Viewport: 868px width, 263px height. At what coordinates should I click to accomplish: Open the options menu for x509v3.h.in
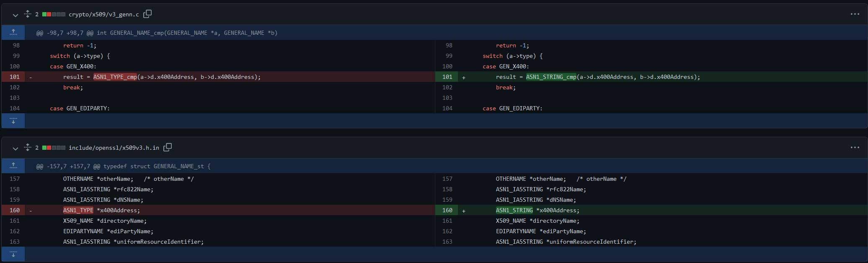click(x=855, y=148)
